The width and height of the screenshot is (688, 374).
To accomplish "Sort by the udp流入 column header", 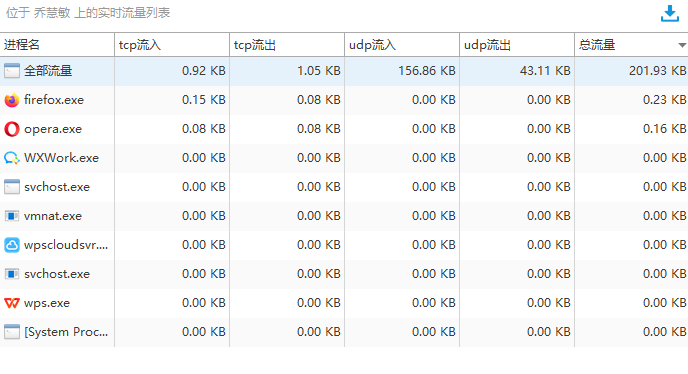I will (x=402, y=45).
